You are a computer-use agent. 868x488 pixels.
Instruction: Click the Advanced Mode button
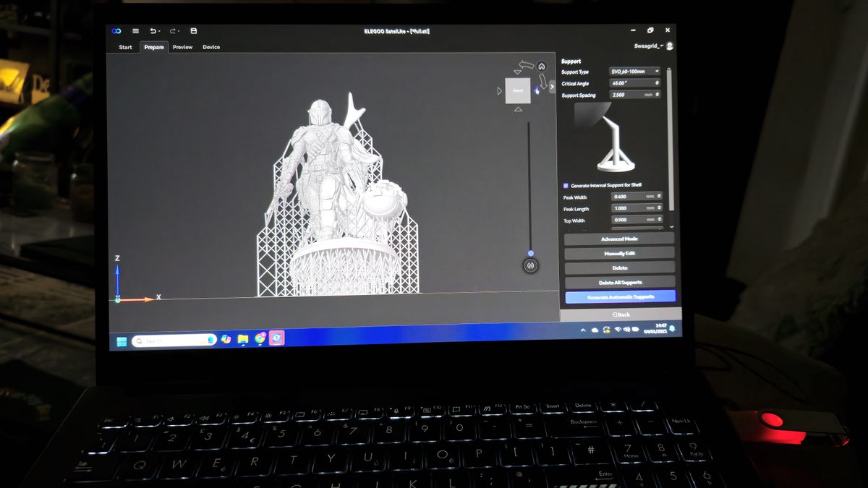(x=619, y=239)
